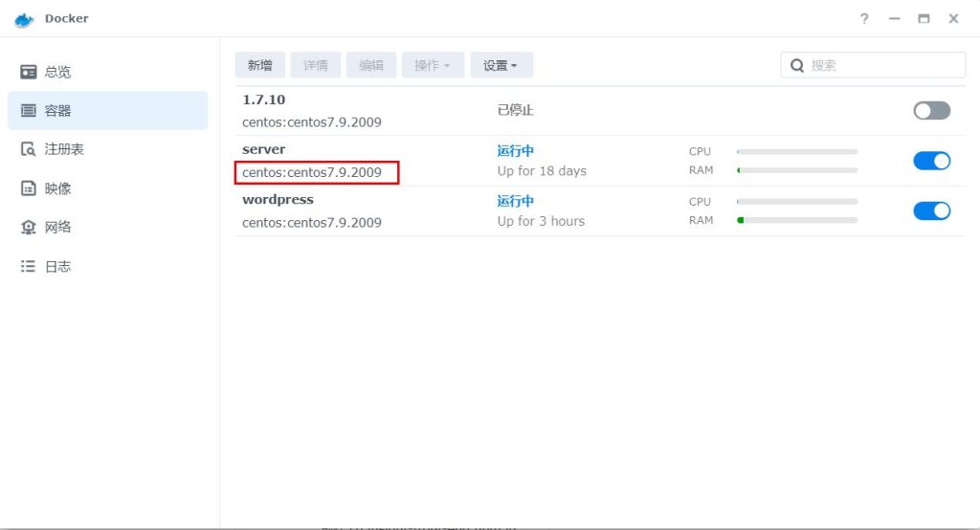Open the 网络 network icon in sidebar

[x=29, y=228]
